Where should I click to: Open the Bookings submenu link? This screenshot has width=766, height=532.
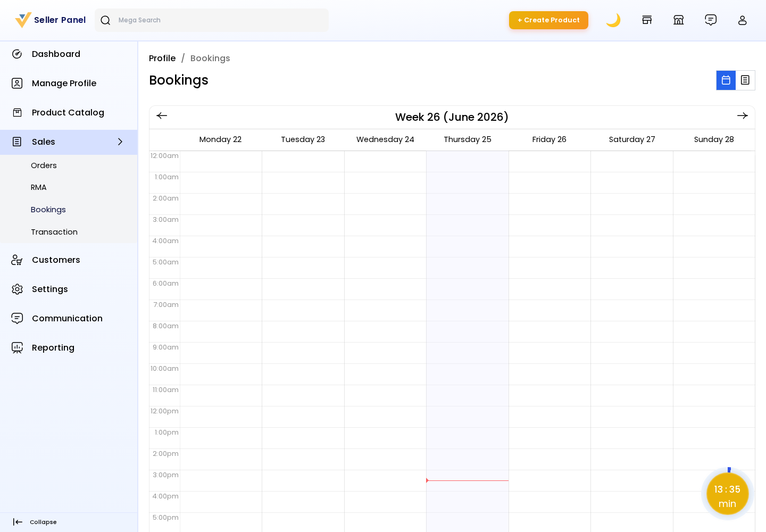click(x=48, y=210)
